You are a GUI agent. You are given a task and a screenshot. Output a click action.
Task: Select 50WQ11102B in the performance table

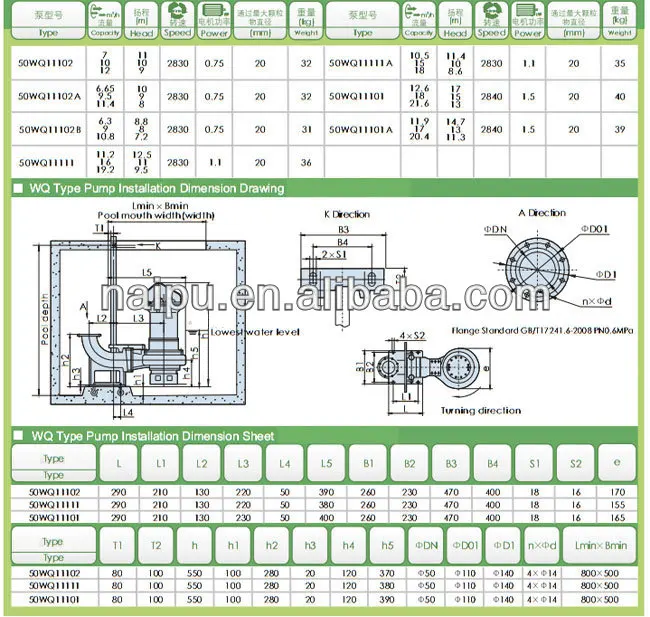(50, 129)
